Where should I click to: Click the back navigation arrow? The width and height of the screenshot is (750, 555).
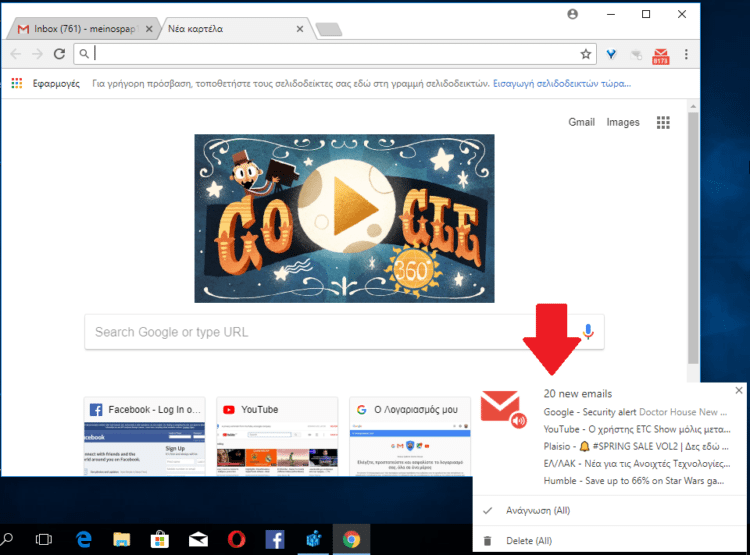coord(16,54)
